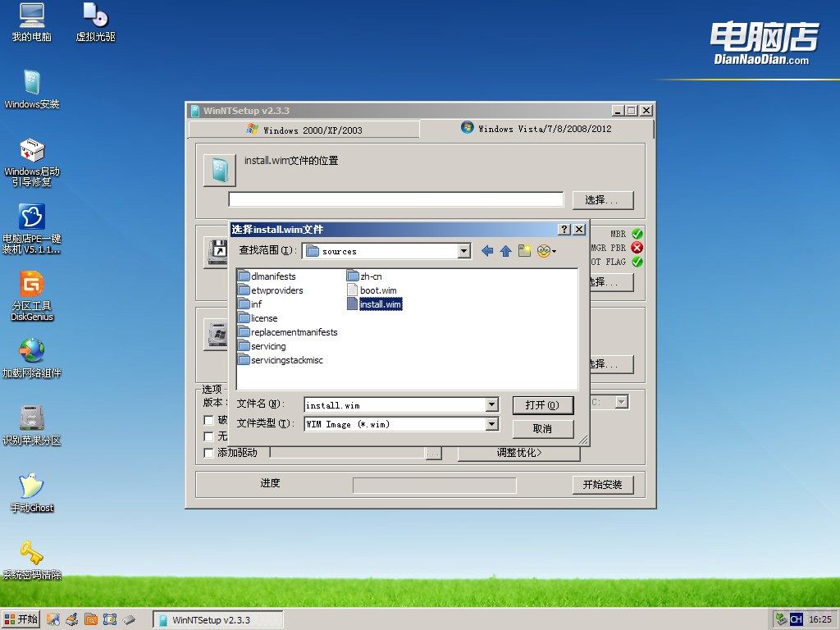Click the boot drive floppy icon in WinNTSetup
The image size is (840, 630).
[x=217, y=252]
